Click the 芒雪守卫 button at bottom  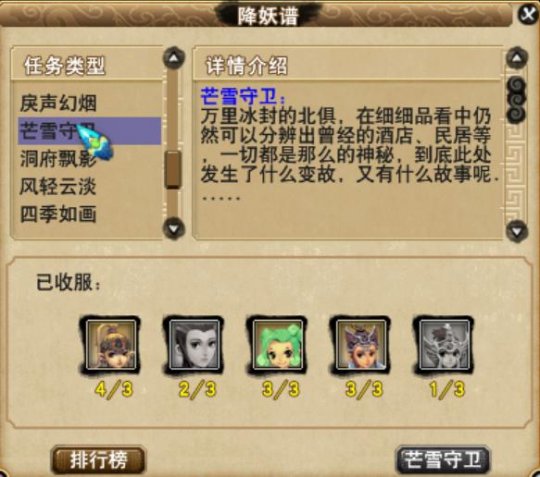[443, 460]
